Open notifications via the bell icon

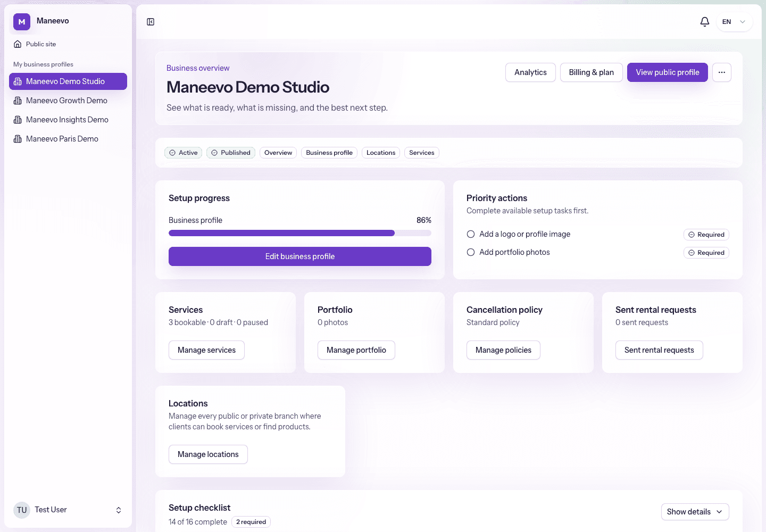[705, 22]
